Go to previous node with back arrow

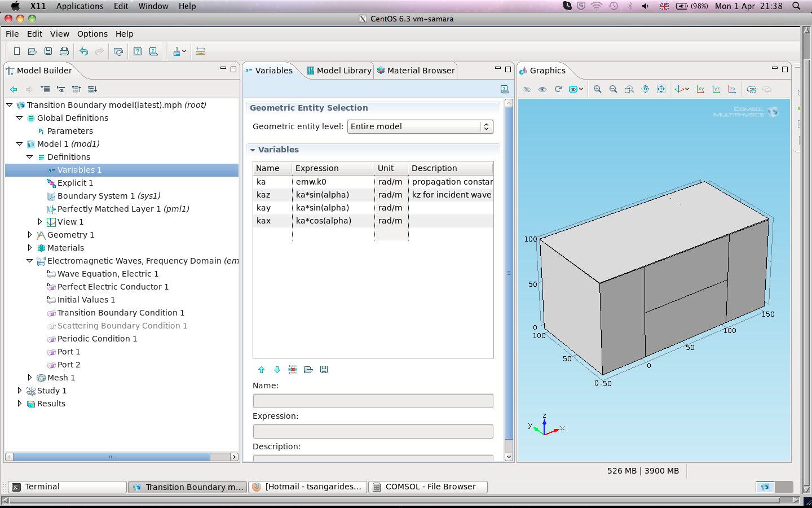click(14, 89)
